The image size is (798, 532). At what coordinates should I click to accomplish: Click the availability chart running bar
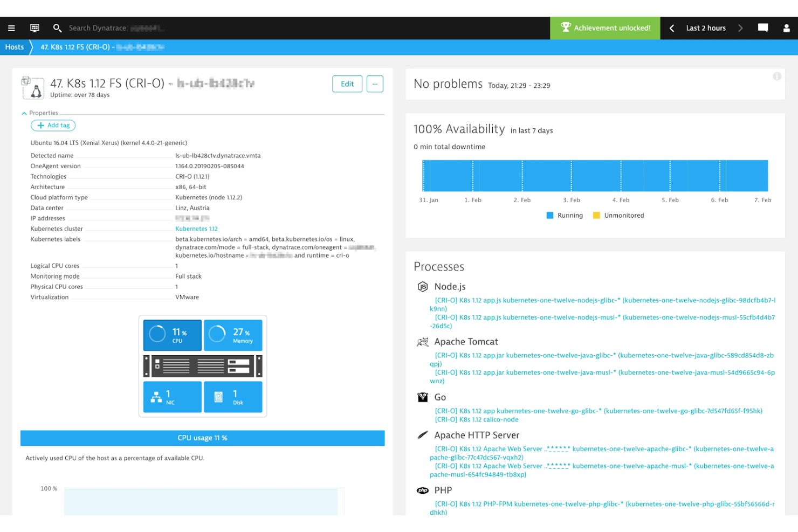point(595,176)
